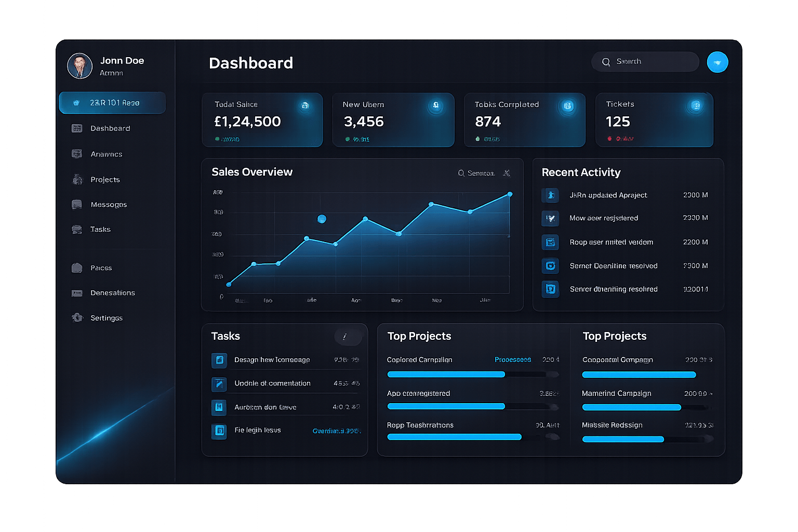Click the icon on the Tickets card
The width and height of the screenshot is (798, 532).
pos(696,106)
